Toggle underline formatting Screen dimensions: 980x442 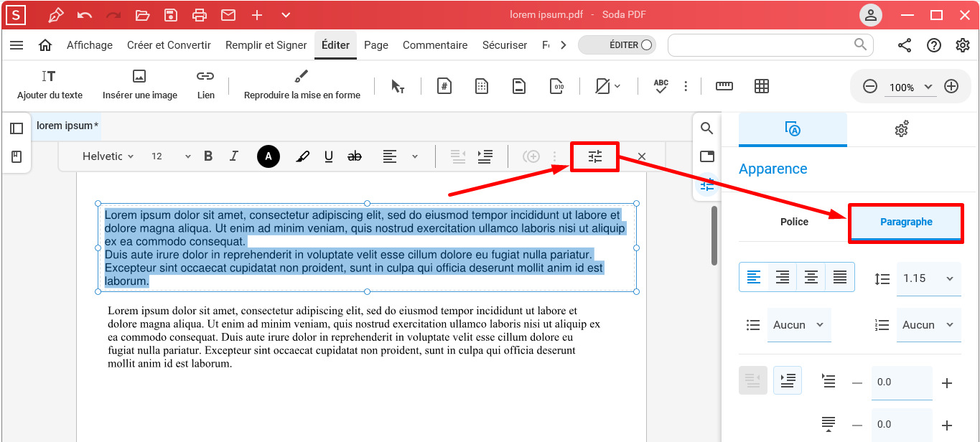(329, 156)
